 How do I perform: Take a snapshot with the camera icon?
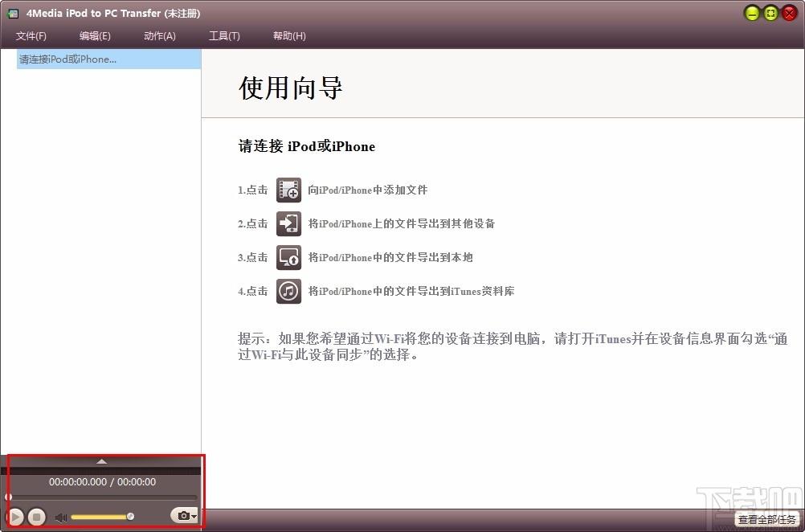tap(182, 516)
